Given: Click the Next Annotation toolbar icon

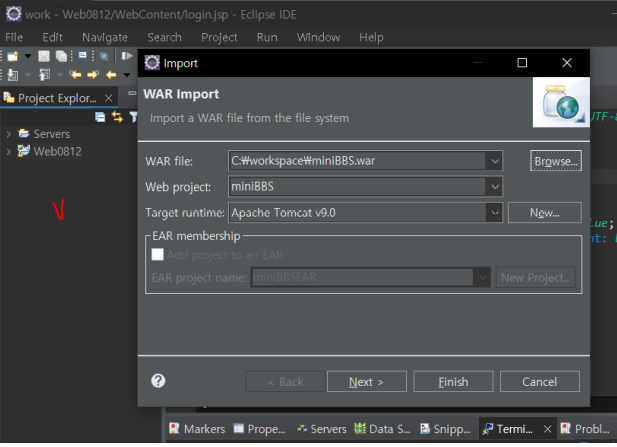Looking at the screenshot, I should (13, 74).
